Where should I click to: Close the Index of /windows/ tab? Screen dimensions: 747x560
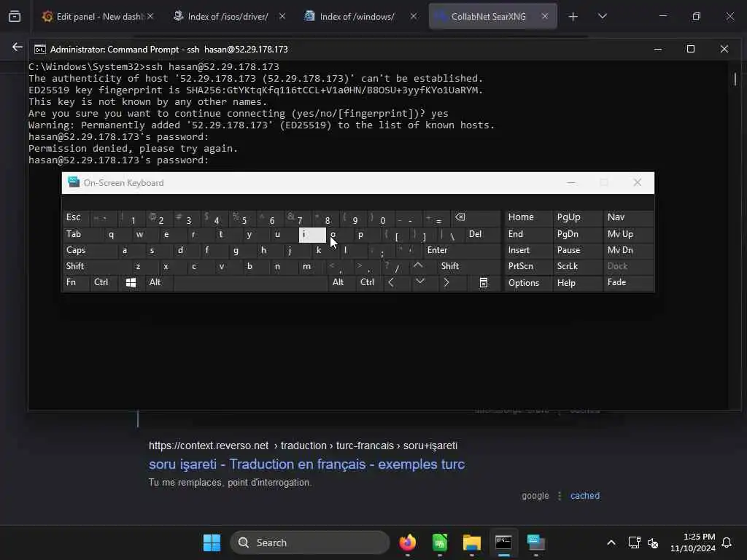coord(413,16)
